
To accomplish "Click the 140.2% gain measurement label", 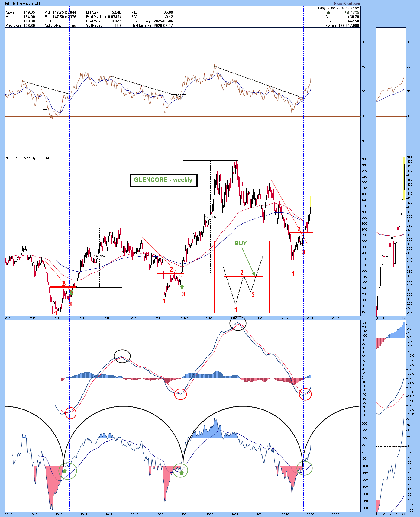I will point(99,256).
